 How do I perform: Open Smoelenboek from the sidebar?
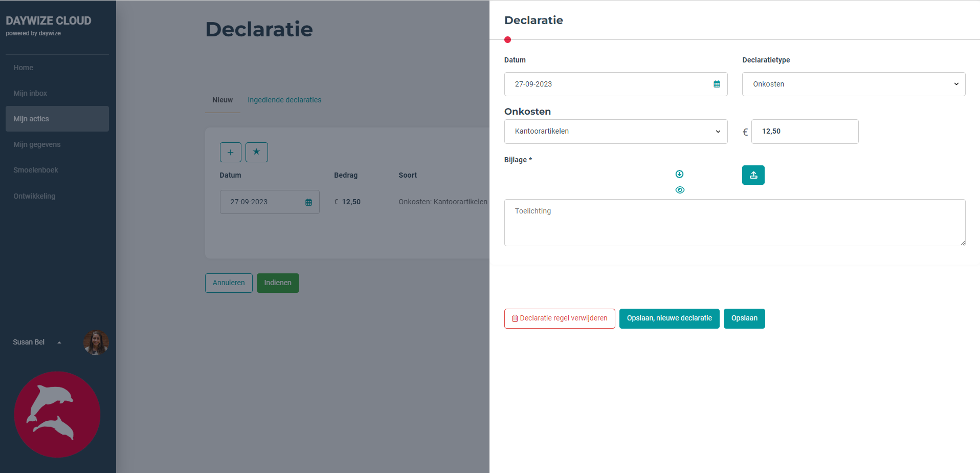36,169
